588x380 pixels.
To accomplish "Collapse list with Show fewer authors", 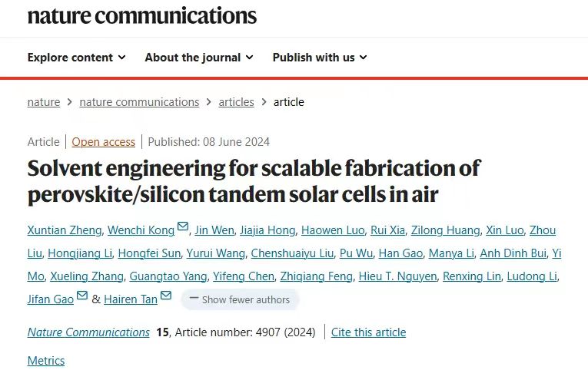I will [240, 299].
